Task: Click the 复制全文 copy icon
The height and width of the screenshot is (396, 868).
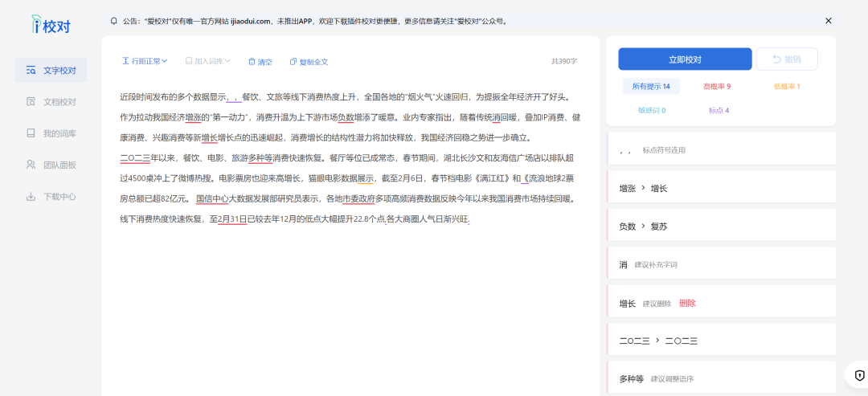Action: click(294, 62)
